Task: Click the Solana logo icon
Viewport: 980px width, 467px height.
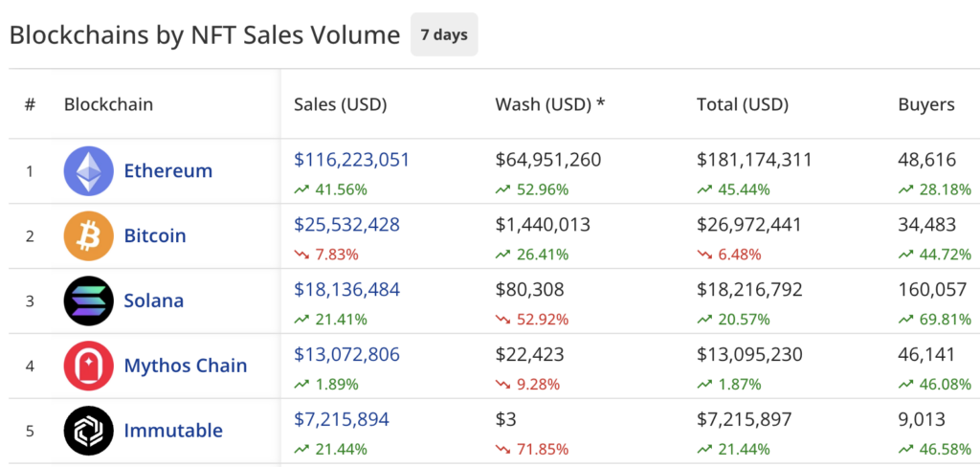Action: [88, 300]
